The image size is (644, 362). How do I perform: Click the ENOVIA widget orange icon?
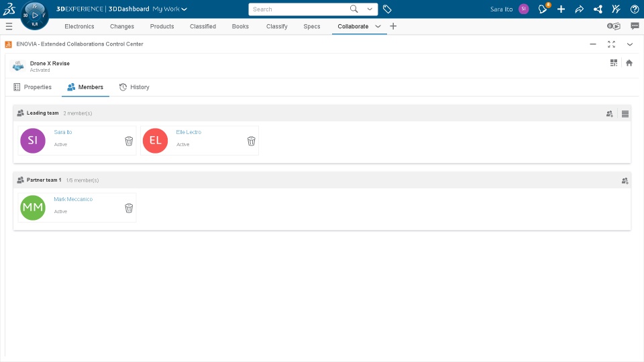8,44
